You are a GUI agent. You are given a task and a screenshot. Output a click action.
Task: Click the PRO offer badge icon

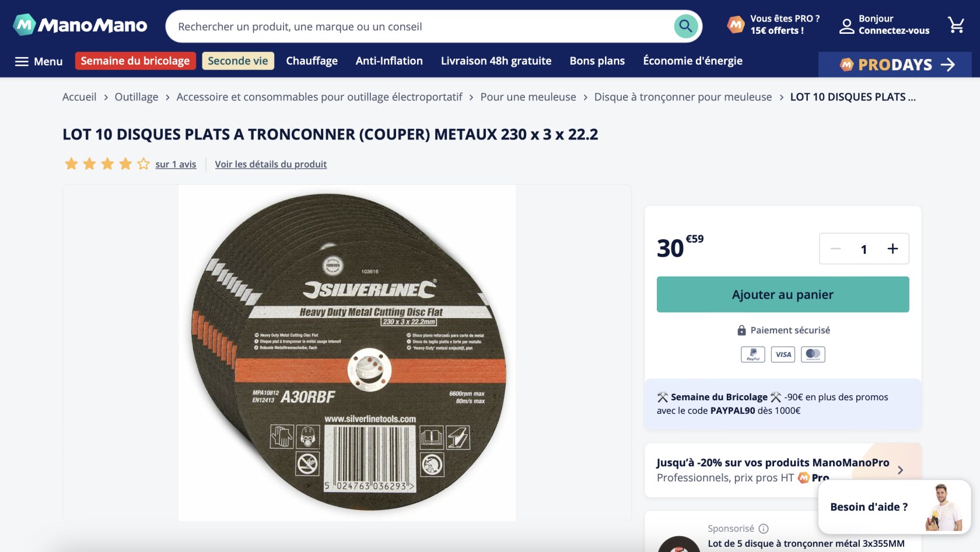click(x=736, y=25)
